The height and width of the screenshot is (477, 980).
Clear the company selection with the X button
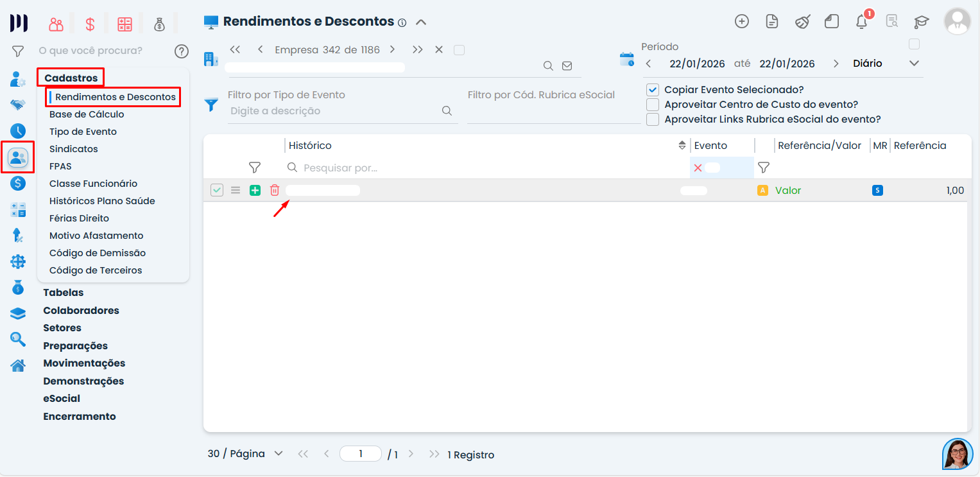pos(439,49)
